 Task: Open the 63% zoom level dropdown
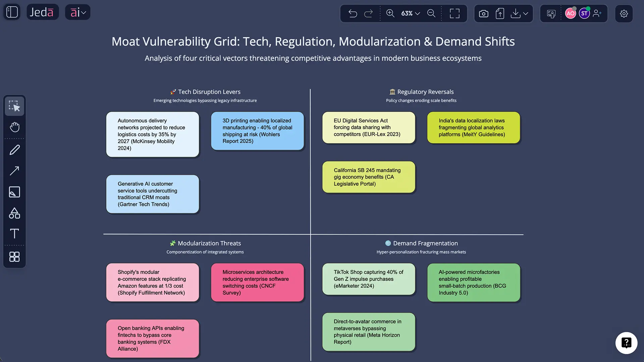click(411, 13)
